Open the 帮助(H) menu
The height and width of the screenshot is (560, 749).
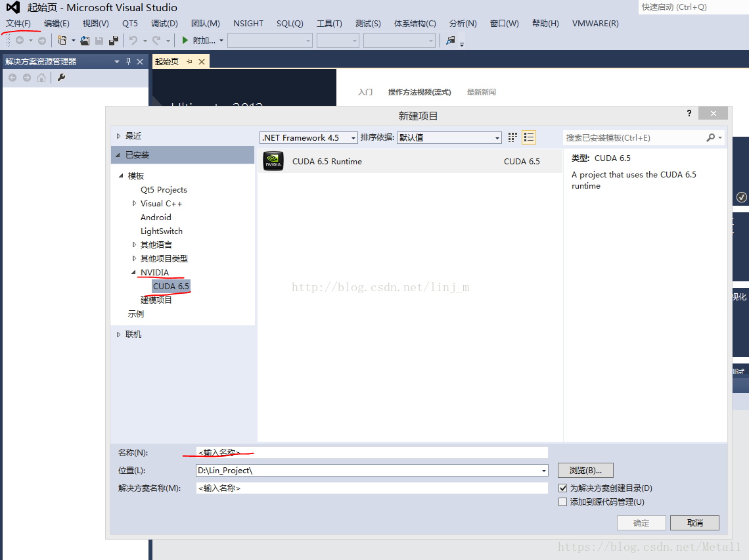tap(545, 24)
